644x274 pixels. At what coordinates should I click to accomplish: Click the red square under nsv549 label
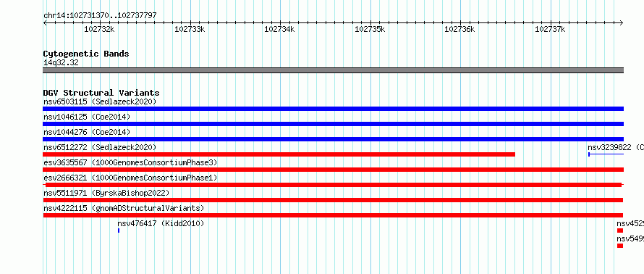tap(620, 246)
